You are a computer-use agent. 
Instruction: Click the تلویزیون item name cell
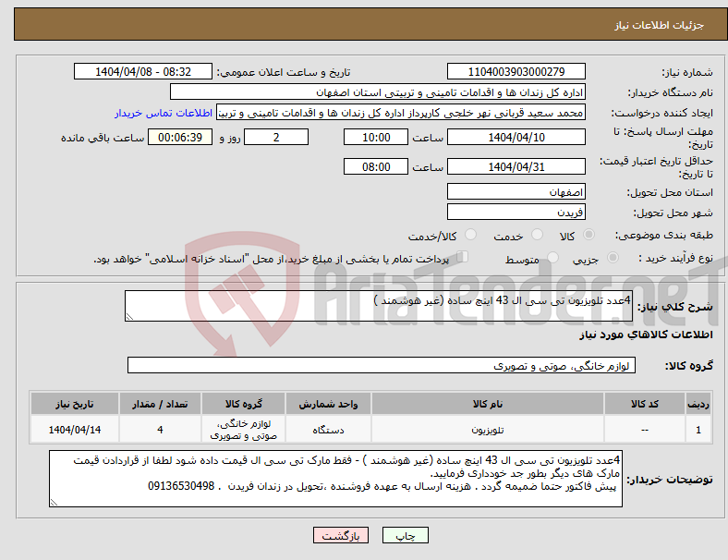coord(488,430)
